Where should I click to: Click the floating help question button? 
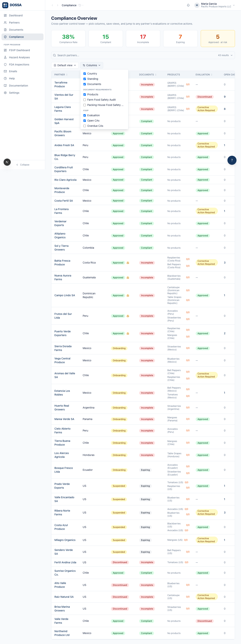pyautogui.click(x=232, y=160)
